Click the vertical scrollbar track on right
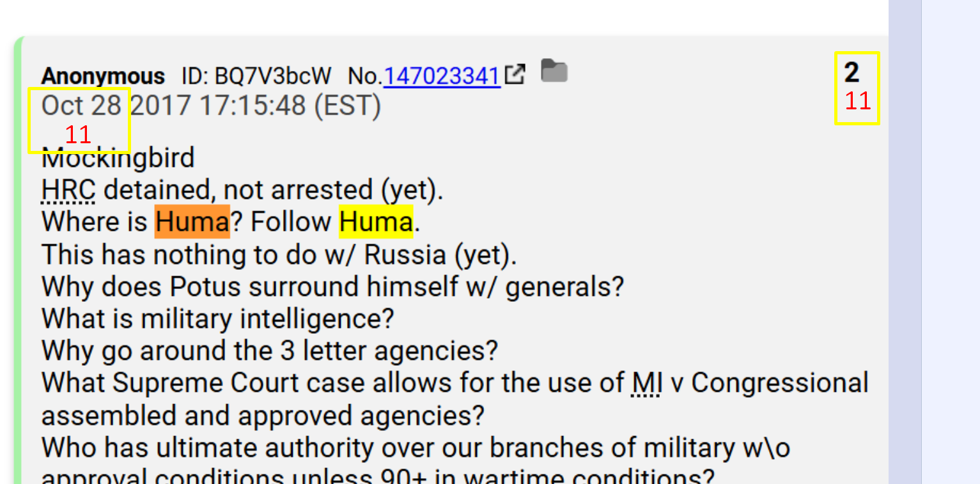The image size is (980, 484). coord(905,242)
